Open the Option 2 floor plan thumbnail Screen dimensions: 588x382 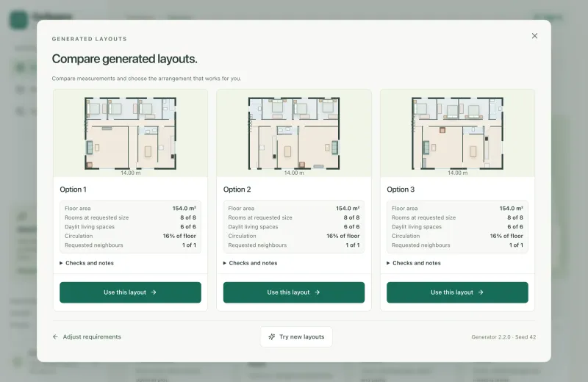(294, 133)
